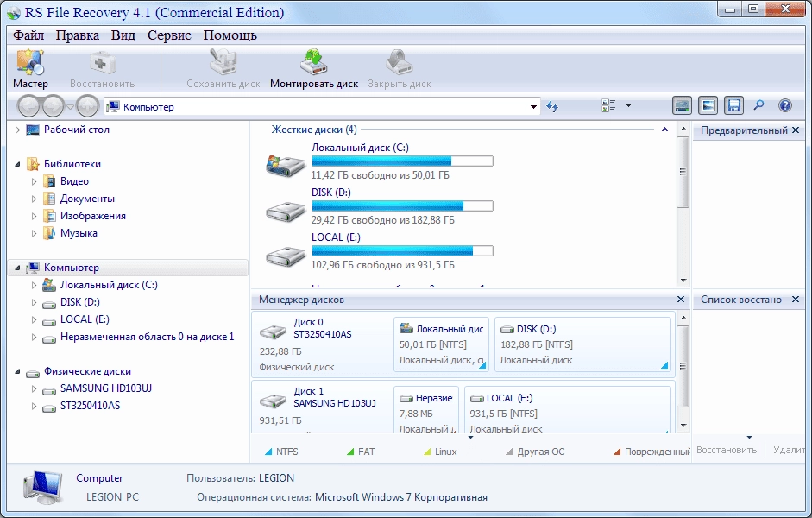Toggle the preview panel button
Image resolution: width=812 pixels, height=518 pixels.
pos(708,105)
